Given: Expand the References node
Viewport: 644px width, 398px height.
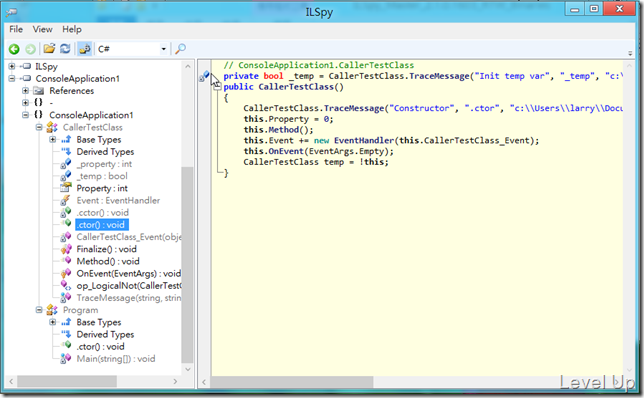Looking at the screenshot, I should pos(25,90).
